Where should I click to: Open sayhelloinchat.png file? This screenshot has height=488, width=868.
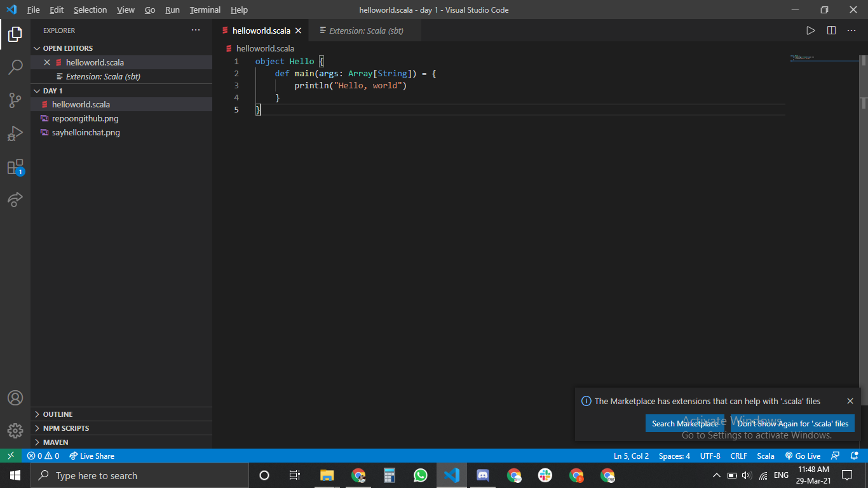coord(121,132)
